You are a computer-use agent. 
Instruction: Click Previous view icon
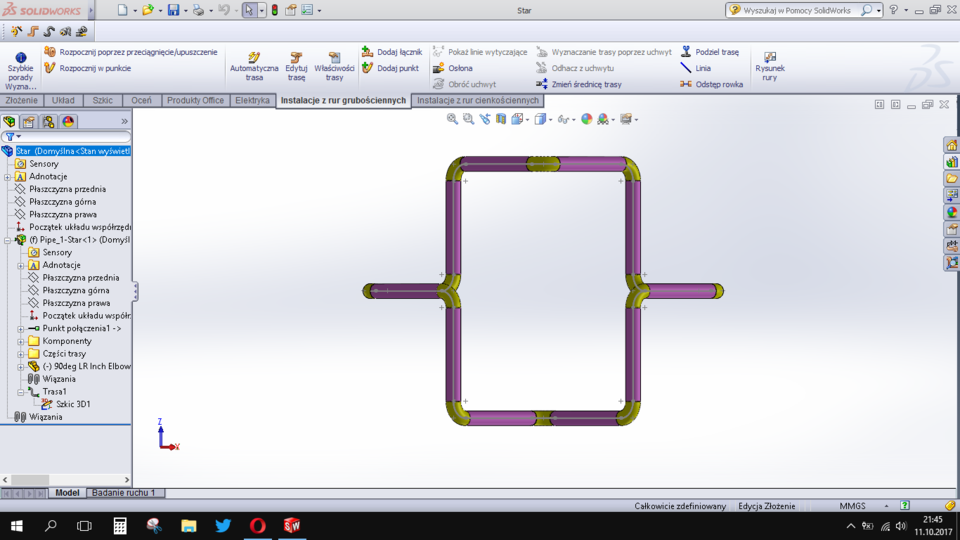pyautogui.click(x=485, y=119)
